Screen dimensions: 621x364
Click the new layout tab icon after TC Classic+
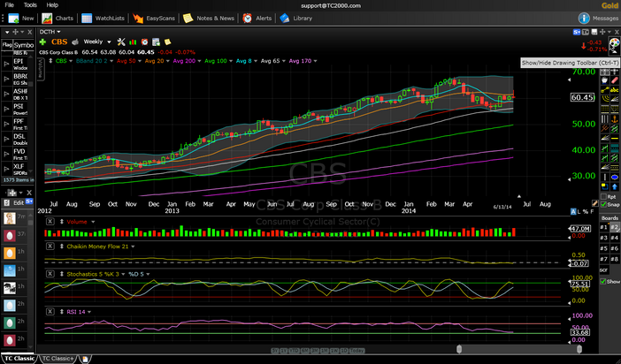85,360
